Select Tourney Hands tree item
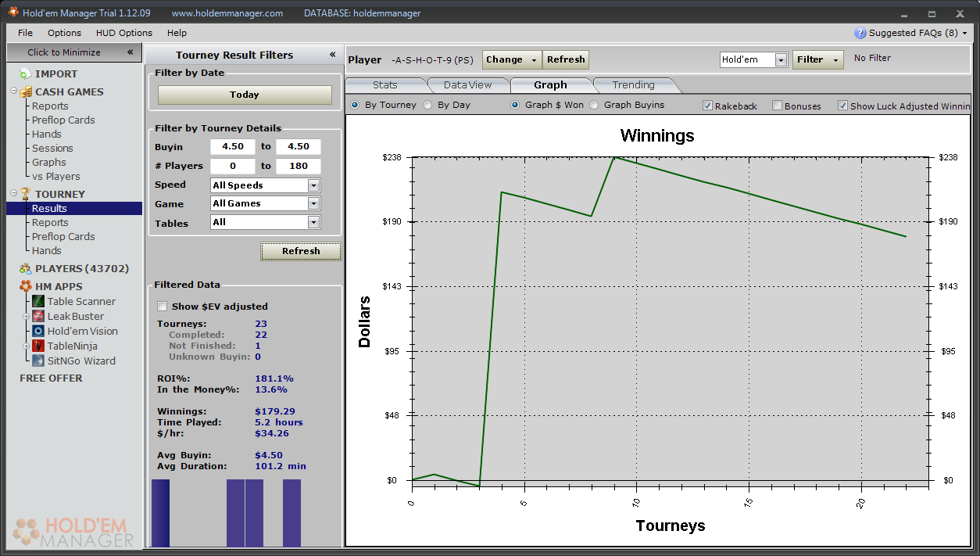 point(46,250)
